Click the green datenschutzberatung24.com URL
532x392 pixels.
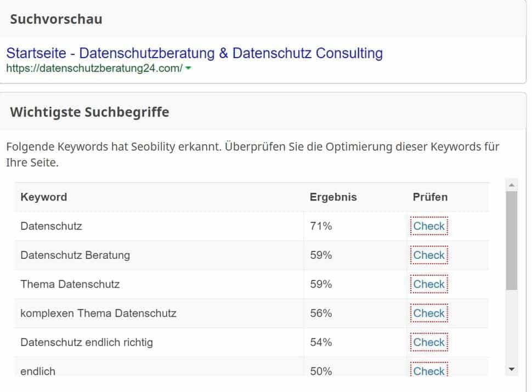(94, 69)
